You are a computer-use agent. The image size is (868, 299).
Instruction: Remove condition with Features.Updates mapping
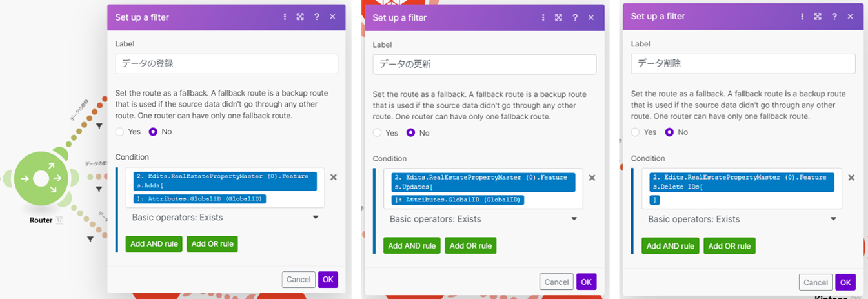(592, 178)
